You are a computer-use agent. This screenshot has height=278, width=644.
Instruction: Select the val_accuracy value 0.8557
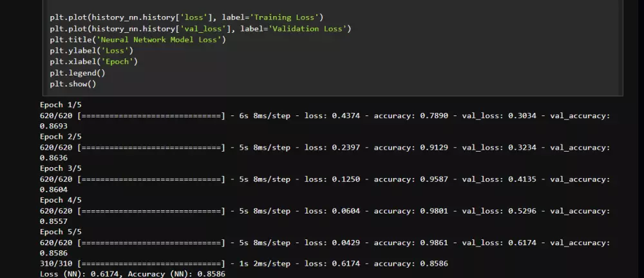(54, 221)
